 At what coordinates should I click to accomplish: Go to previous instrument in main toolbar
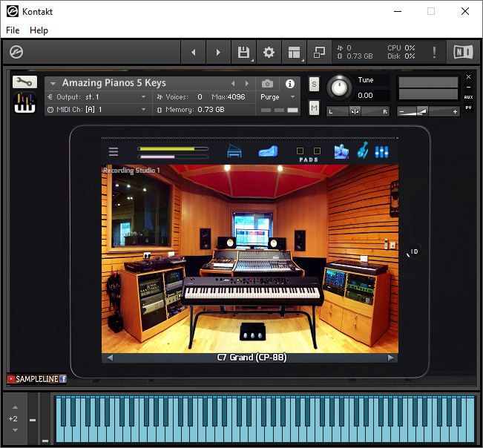coord(194,53)
